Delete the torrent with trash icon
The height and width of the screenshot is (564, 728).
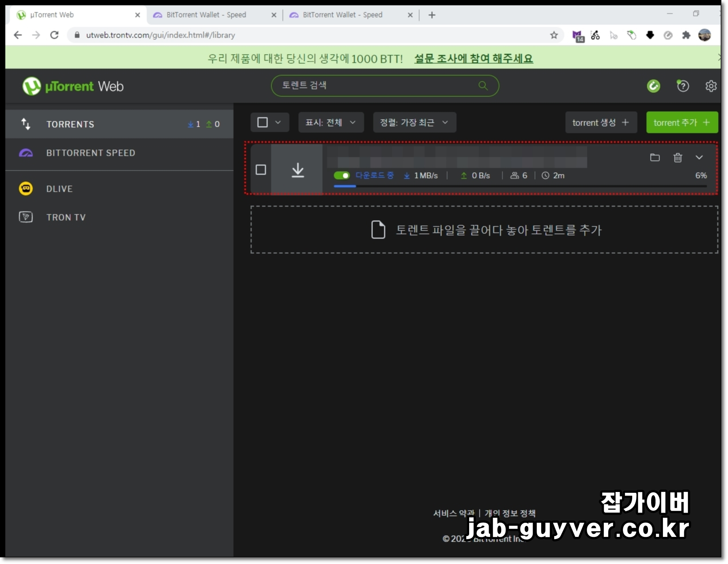678,157
